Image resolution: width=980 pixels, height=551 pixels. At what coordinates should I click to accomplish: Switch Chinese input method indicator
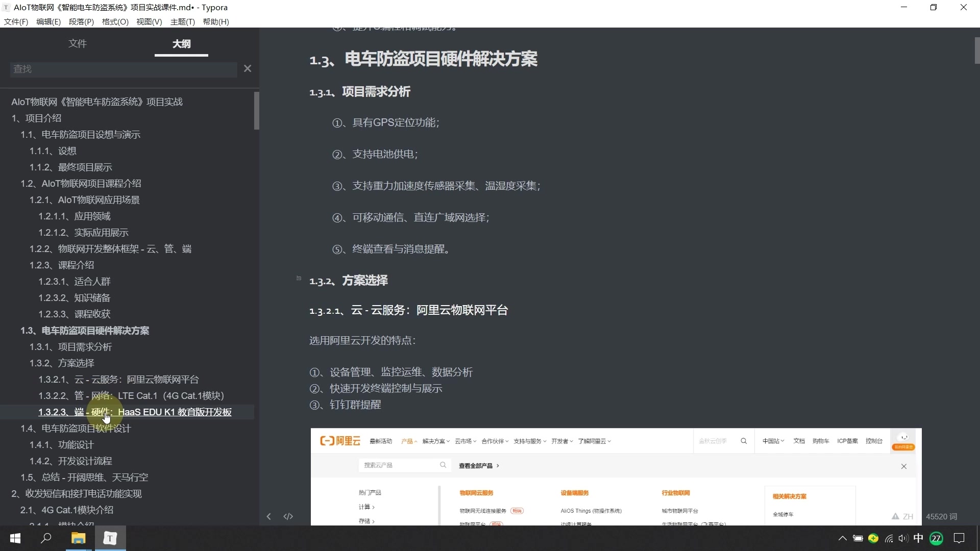coord(918,538)
